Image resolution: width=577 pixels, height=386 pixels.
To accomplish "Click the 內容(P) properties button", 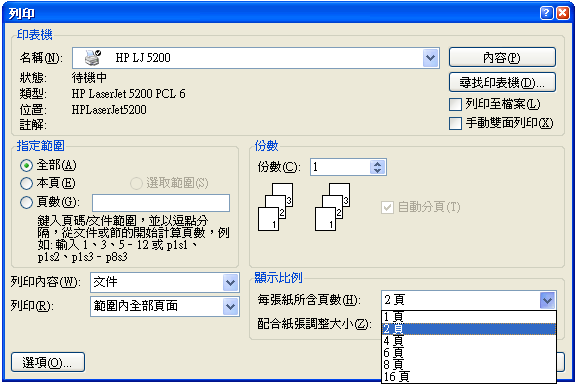I will coord(502,57).
